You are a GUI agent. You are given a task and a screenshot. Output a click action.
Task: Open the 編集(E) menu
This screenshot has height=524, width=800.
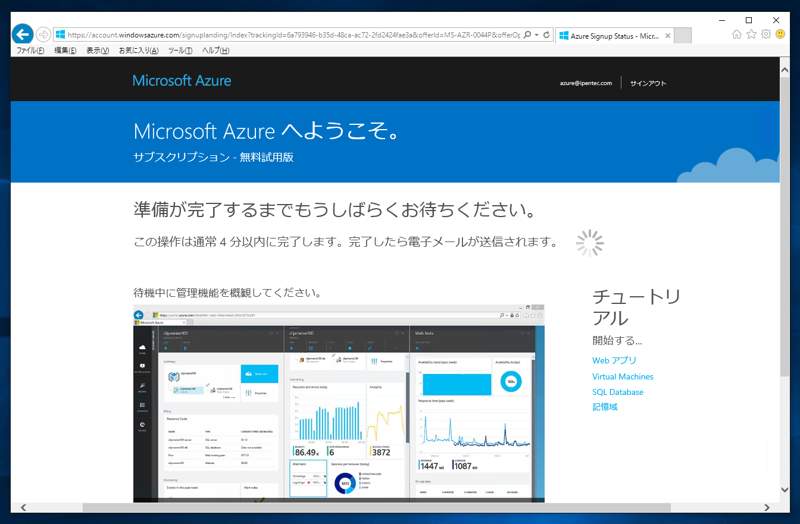coord(65,51)
